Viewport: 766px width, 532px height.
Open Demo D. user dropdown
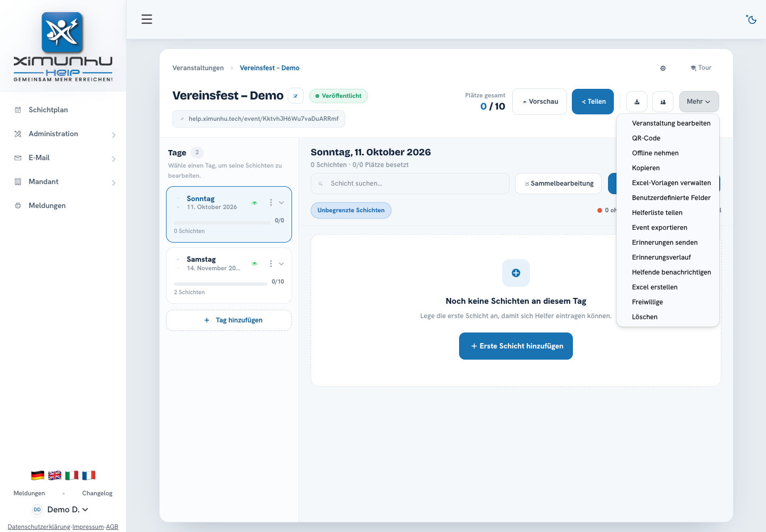pyautogui.click(x=68, y=510)
